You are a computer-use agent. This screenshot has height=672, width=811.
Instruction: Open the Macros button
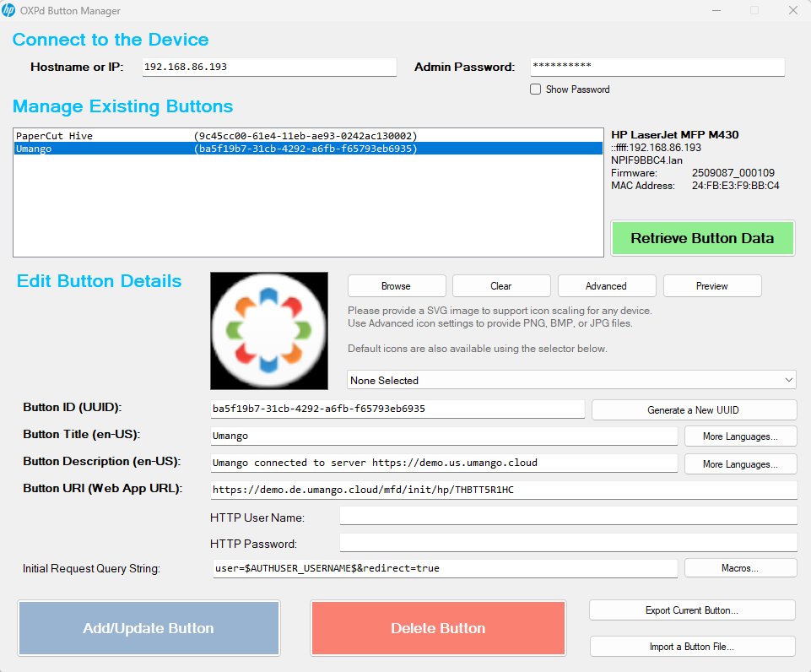[740, 568]
